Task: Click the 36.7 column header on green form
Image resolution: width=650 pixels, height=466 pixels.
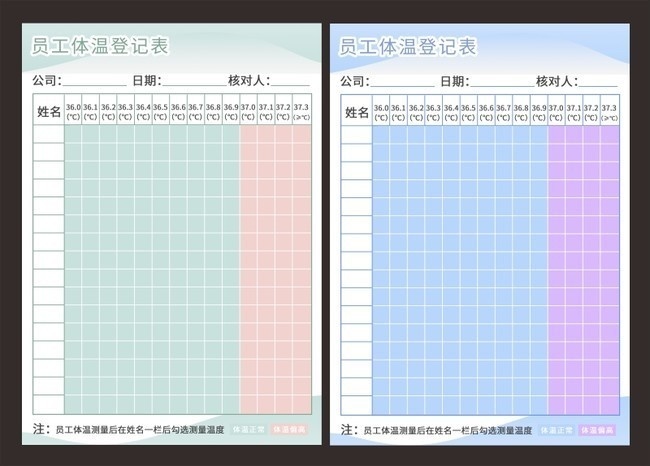Action: coord(196,109)
